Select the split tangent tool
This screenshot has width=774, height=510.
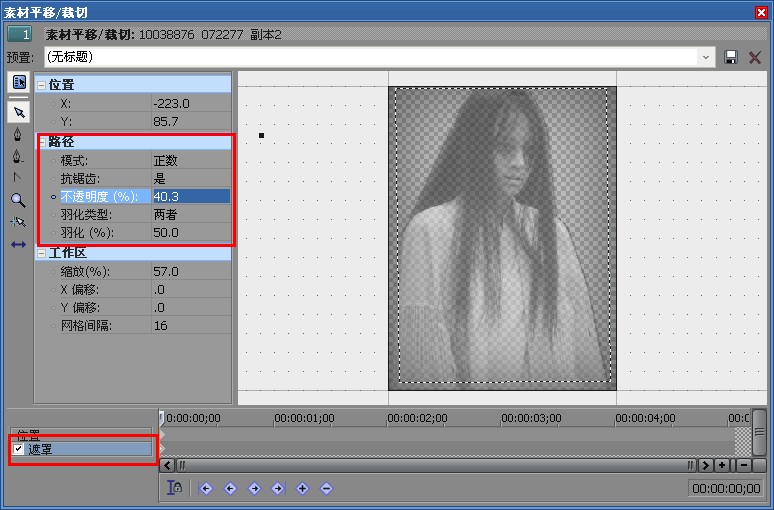click(18, 178)
